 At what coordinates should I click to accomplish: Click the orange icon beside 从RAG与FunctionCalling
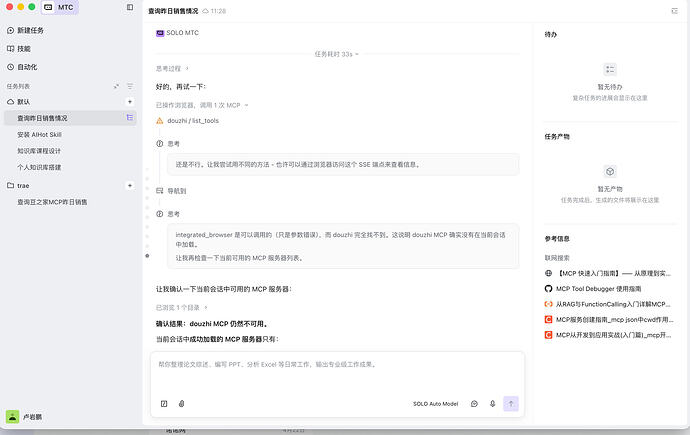(x=548, y=304)
